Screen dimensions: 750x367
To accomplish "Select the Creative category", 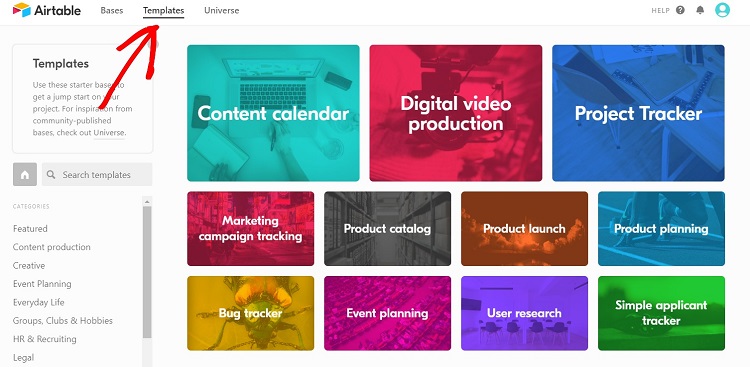I will [x=29, y=266].
